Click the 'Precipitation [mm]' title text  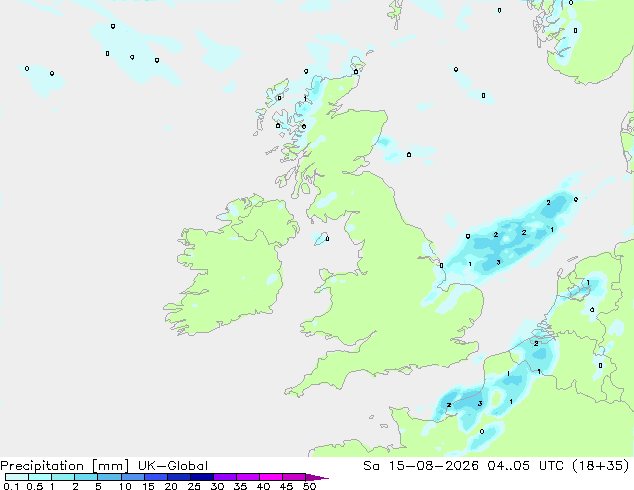tap(65, 466)
